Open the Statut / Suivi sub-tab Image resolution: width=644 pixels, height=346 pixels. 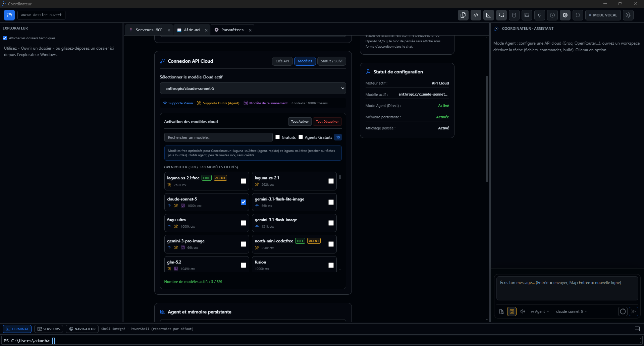click(331, 61)
